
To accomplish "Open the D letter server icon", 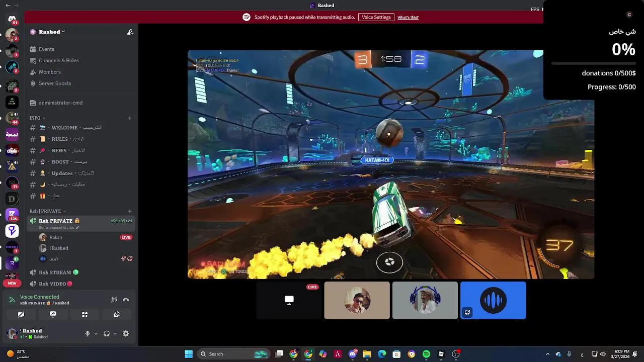I will point(12,199).
